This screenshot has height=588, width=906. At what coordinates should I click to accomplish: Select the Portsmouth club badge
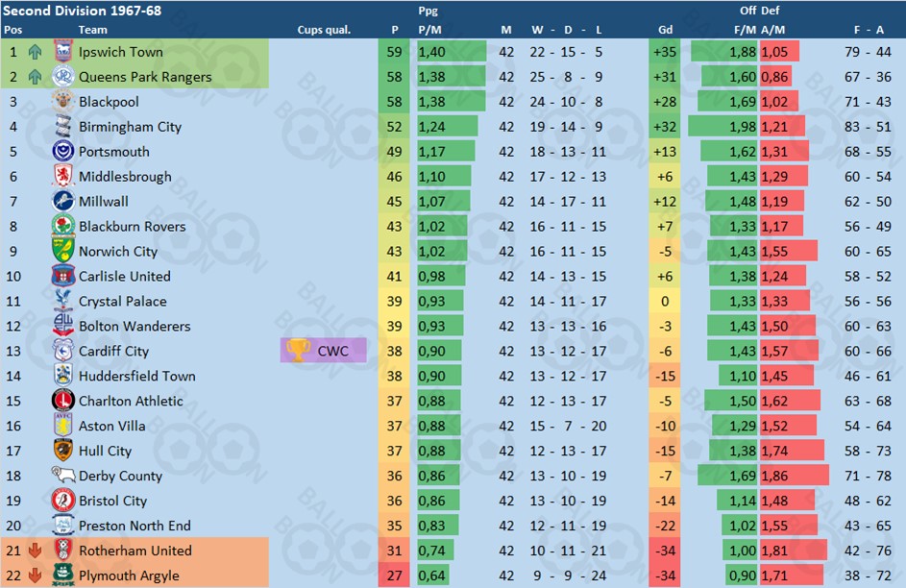tap(63, 152)
